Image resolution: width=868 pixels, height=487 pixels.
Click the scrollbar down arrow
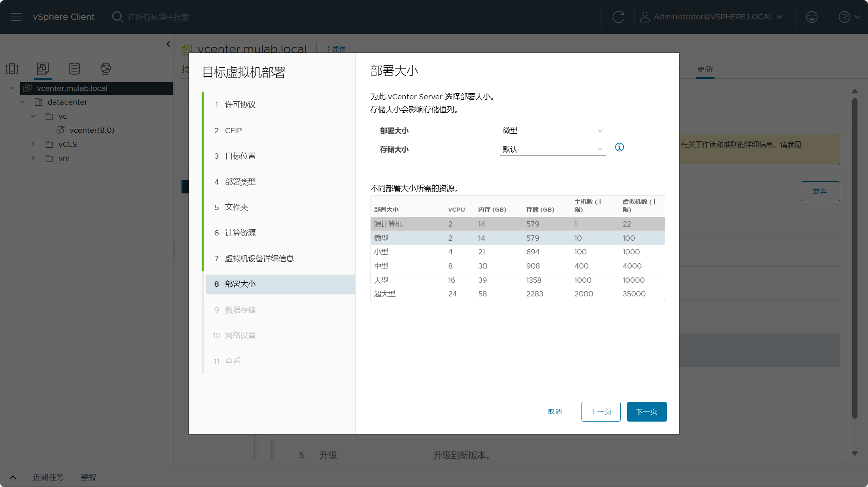(855, 453)
